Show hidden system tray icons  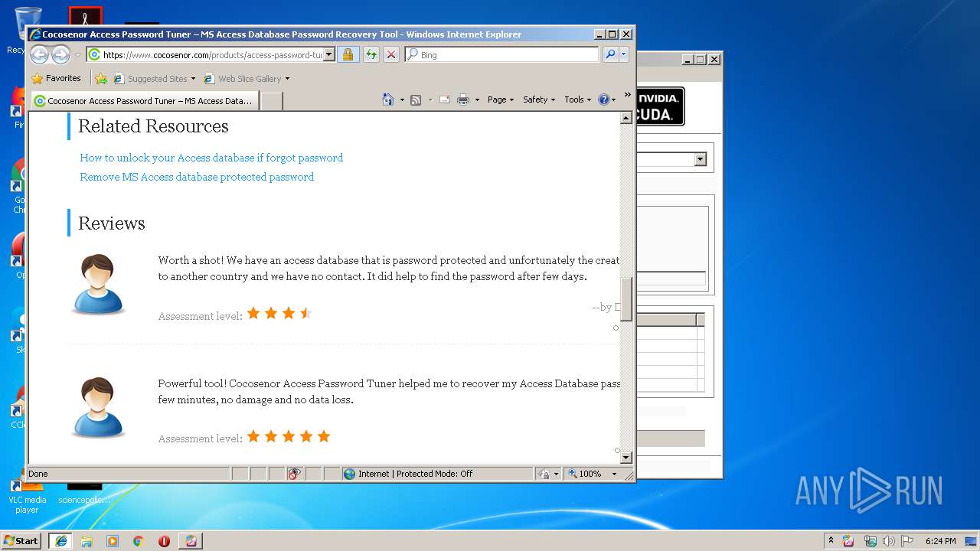coord(831,541)
